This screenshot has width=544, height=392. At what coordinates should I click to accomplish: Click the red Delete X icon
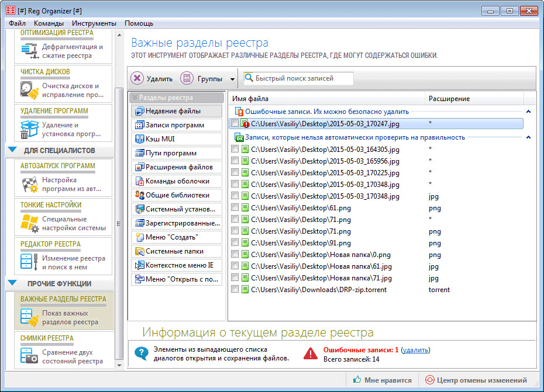click(x=137, y=78)
